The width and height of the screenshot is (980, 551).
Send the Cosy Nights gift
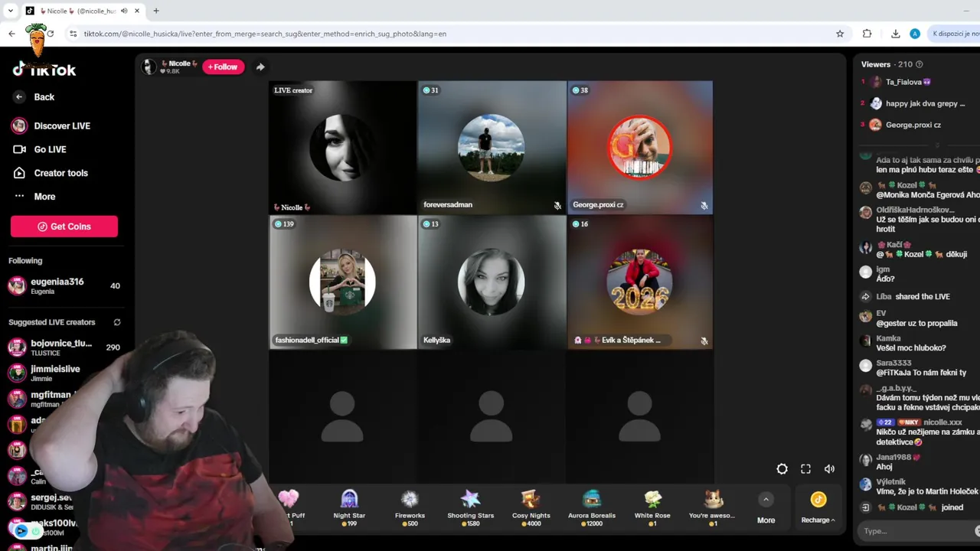tap(531, 507)
